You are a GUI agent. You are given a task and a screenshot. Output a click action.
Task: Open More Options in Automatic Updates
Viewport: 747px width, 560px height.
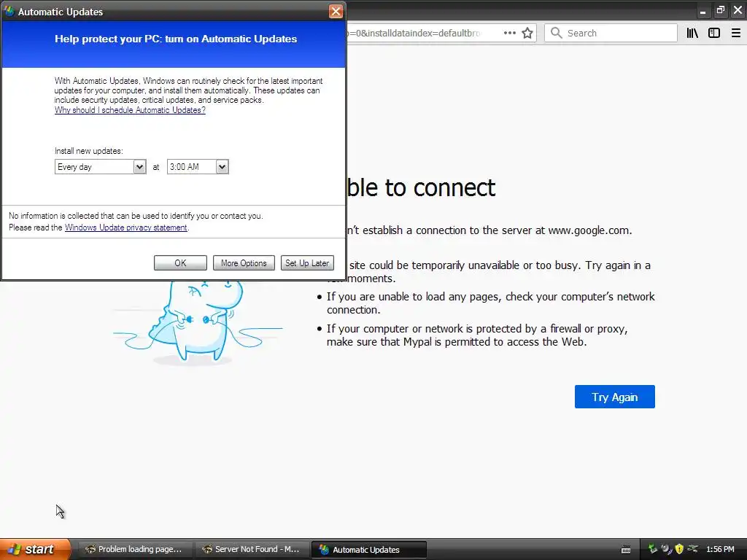(244, 262)
